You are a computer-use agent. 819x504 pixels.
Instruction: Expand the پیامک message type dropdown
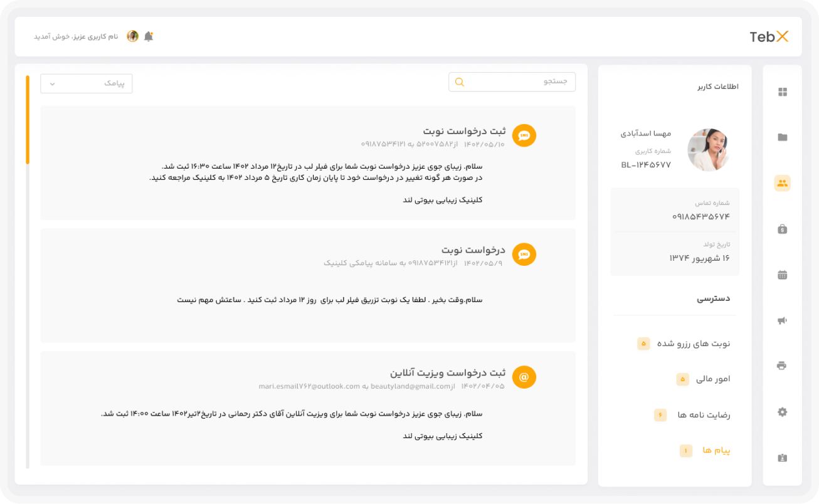pos(87,83)
